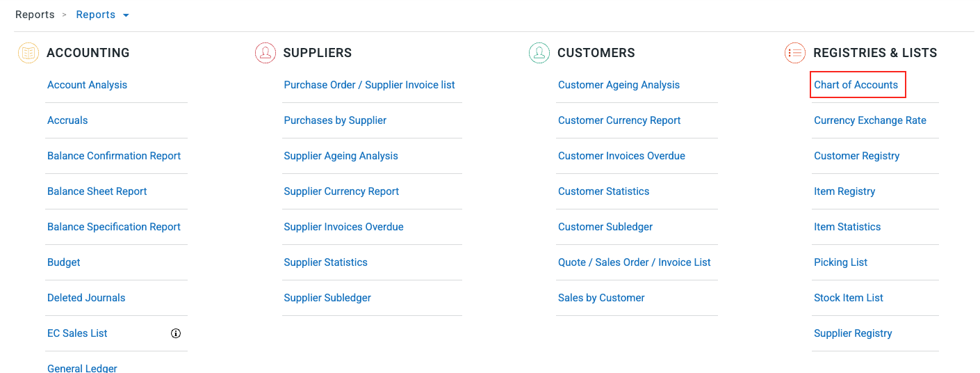The image size is (980, 373).
Task: Click the Registries & Lists icon
Action: [795, 53]
